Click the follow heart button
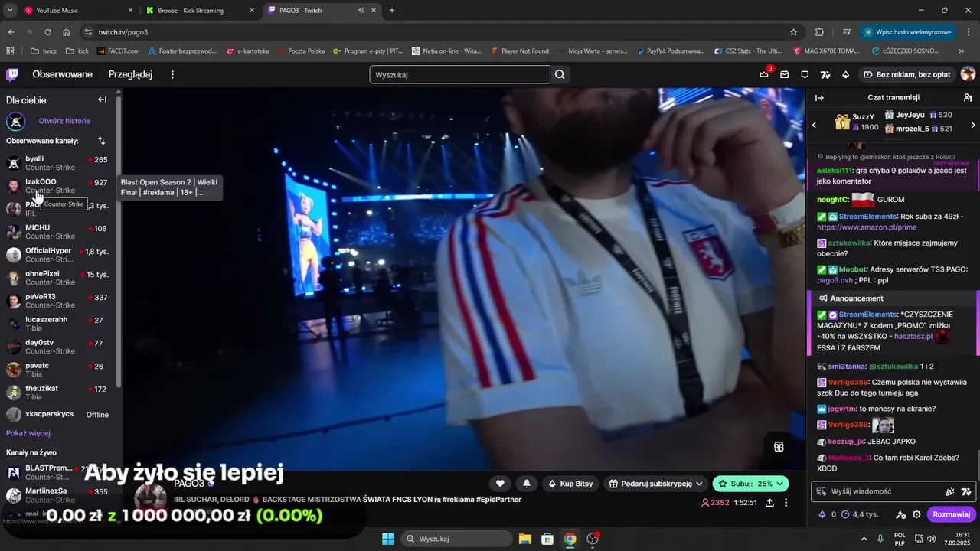This screenshot has width=980, height=551. [500, 484]
